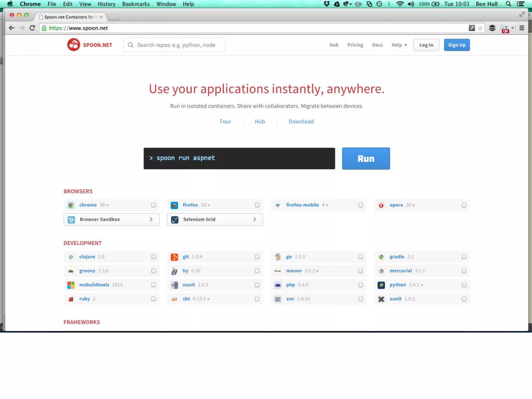Open opera version 20 dropdown
The height and width of the screenshot is (399, 532).
tap(410, 205)
